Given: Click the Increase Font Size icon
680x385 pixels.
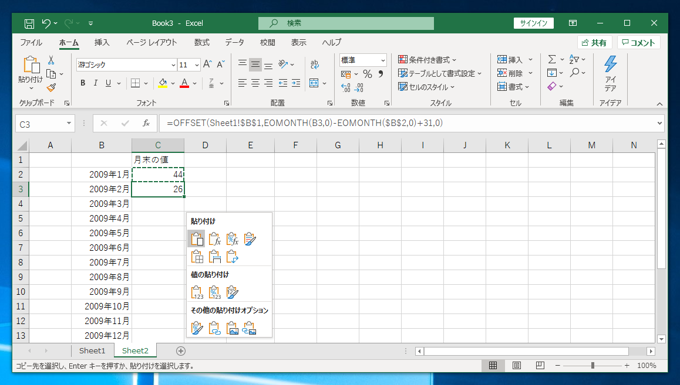Looking at the screenshot, I should (207, 65).
